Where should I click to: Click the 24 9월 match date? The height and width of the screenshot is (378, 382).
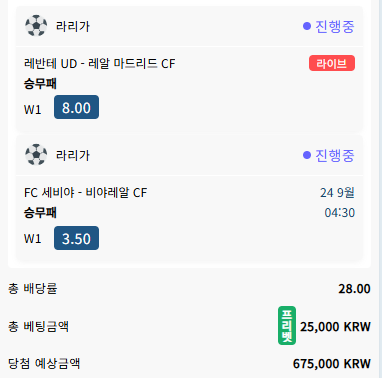point(337,192)
